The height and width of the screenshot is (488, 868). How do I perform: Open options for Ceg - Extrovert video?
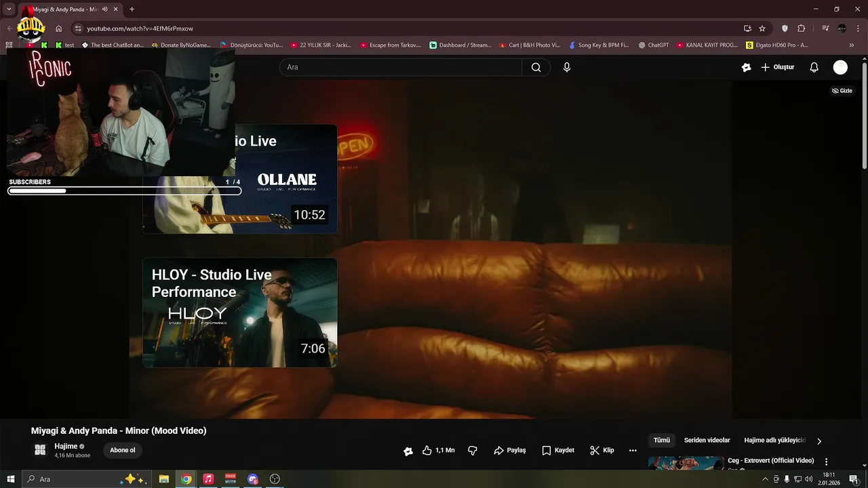coord(826,462)
